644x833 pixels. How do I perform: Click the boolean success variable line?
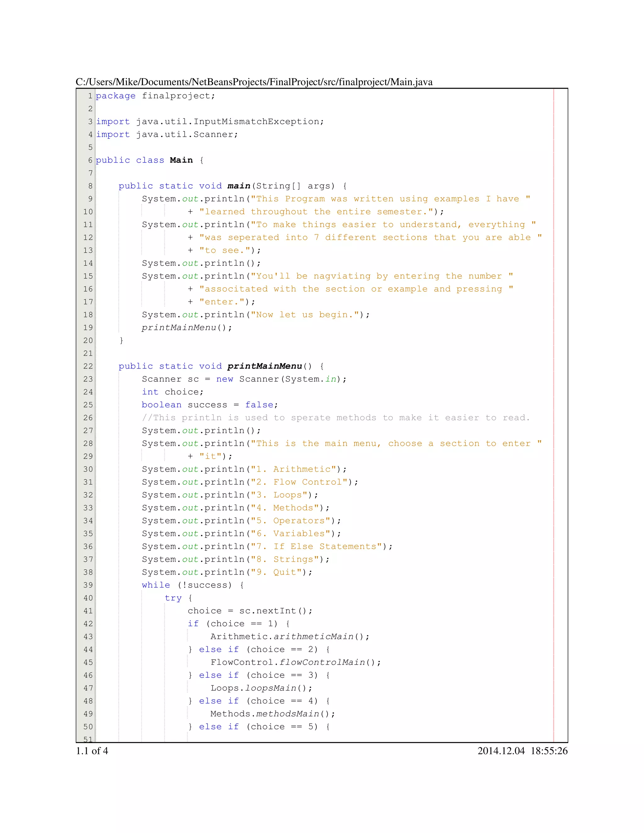(x=209, y=405)
